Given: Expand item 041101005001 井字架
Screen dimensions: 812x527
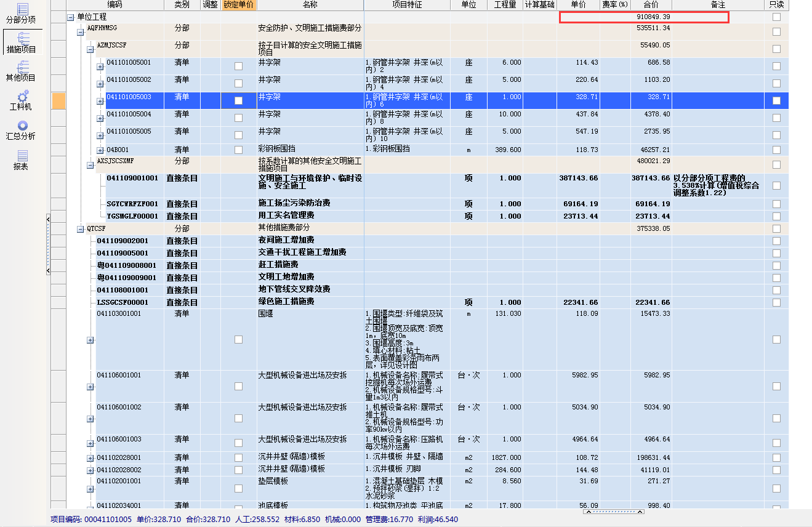Looking at the screenshot, I should [x=100, y=67].
